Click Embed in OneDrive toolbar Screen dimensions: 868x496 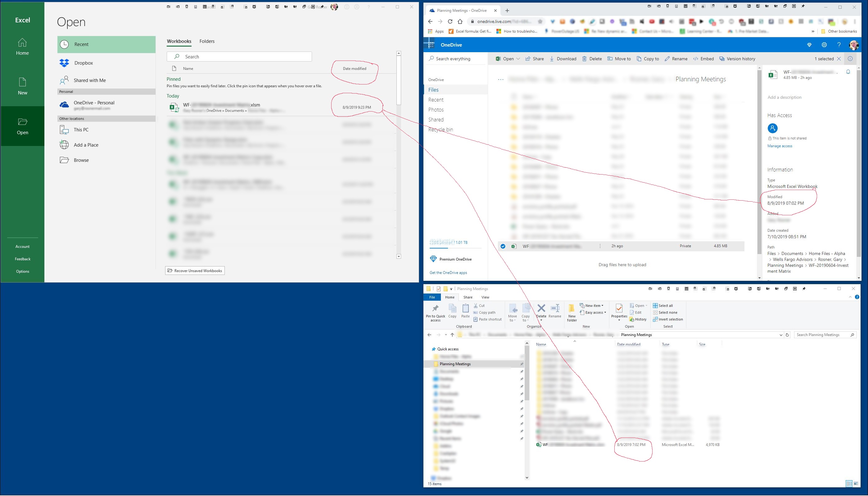703,59
